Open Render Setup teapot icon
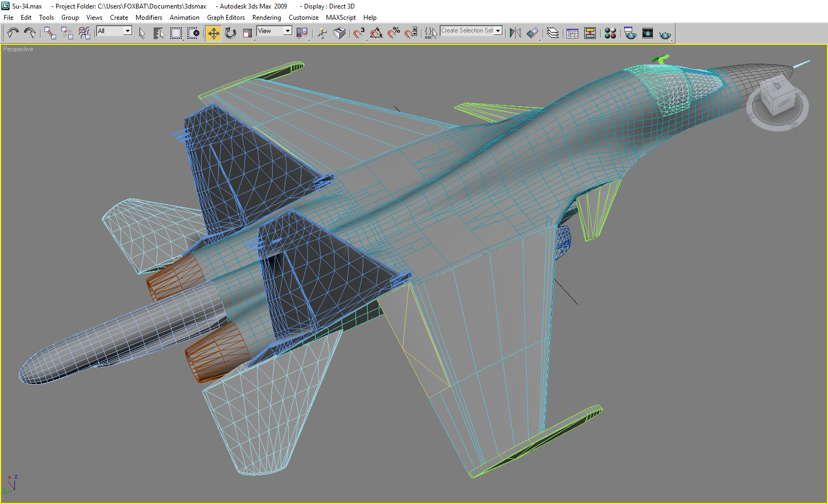Image resolution: width=828 pixels, height=504 pixels. pyautogui.click(x=630, y=33)
